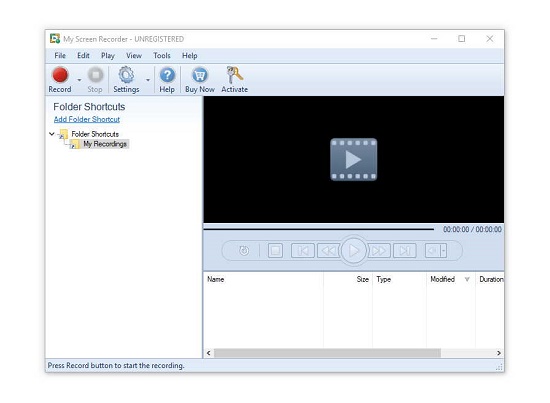This screenshot has width=550, height=403.
Task: Click the Activate keys icon
Action: tap(234, 80)
